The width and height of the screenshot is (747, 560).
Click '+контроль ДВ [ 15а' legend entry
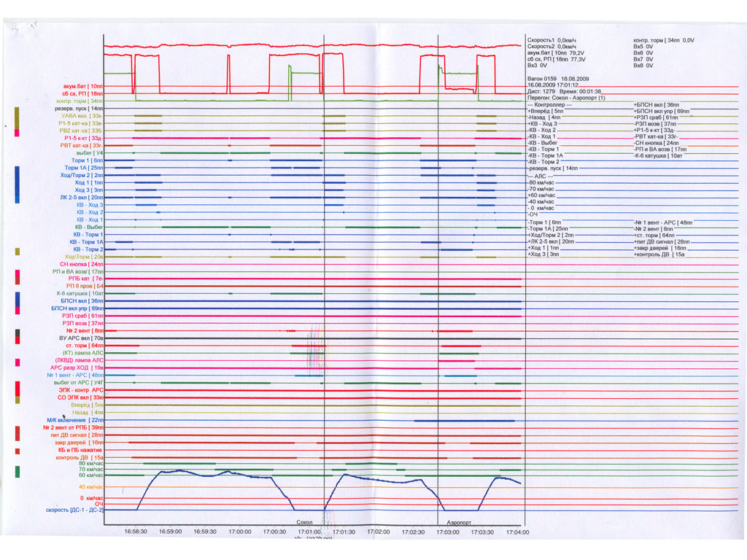(659, 254)
